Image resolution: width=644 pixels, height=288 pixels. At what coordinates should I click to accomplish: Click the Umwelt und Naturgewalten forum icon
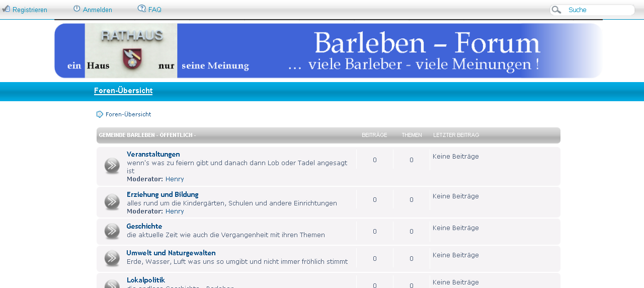112,258
